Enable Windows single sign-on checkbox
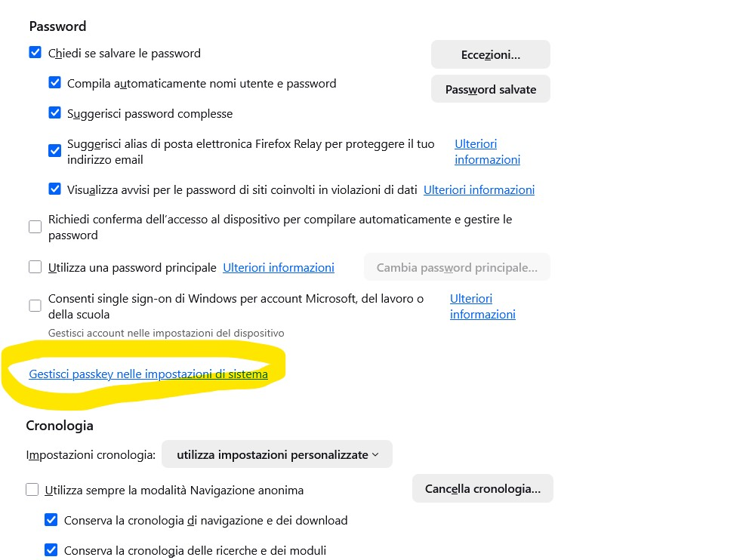Image resolution: width=746 pixels, height=560 pixels. (x=35, y=306)
